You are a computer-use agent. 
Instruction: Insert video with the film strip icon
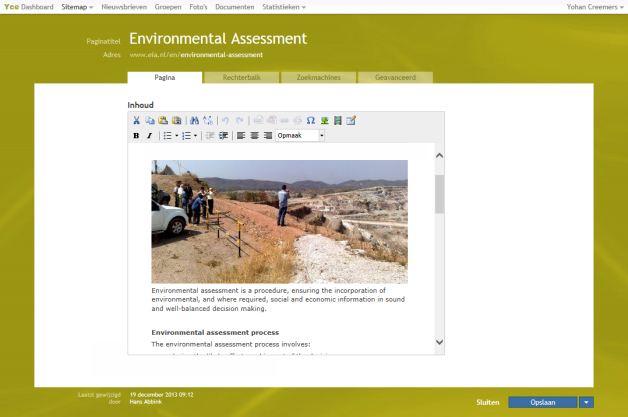(x=338, y=121)
